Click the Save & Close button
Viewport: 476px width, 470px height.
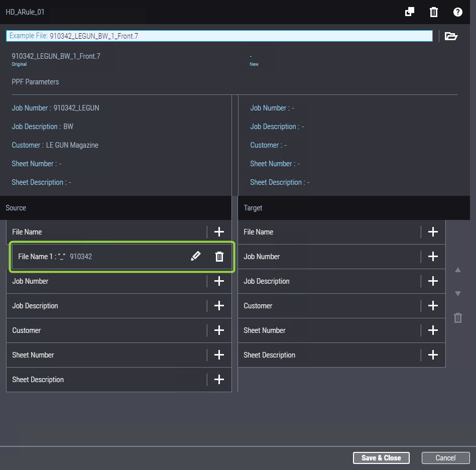click(x=381, y=458)
